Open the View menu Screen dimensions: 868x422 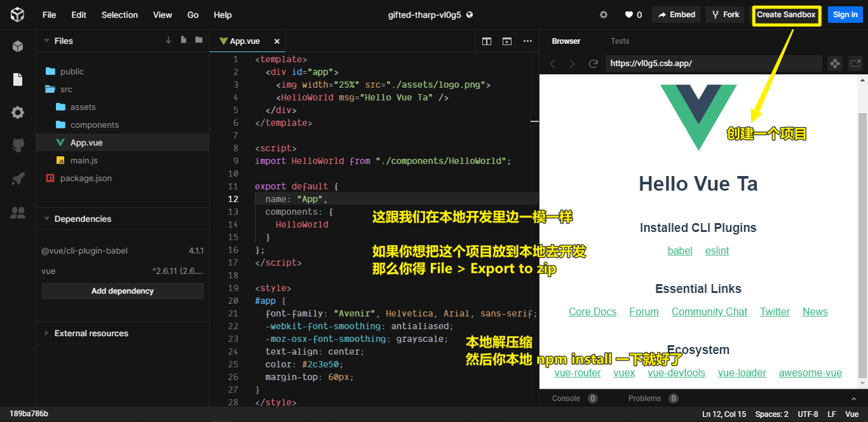point(163,15)
